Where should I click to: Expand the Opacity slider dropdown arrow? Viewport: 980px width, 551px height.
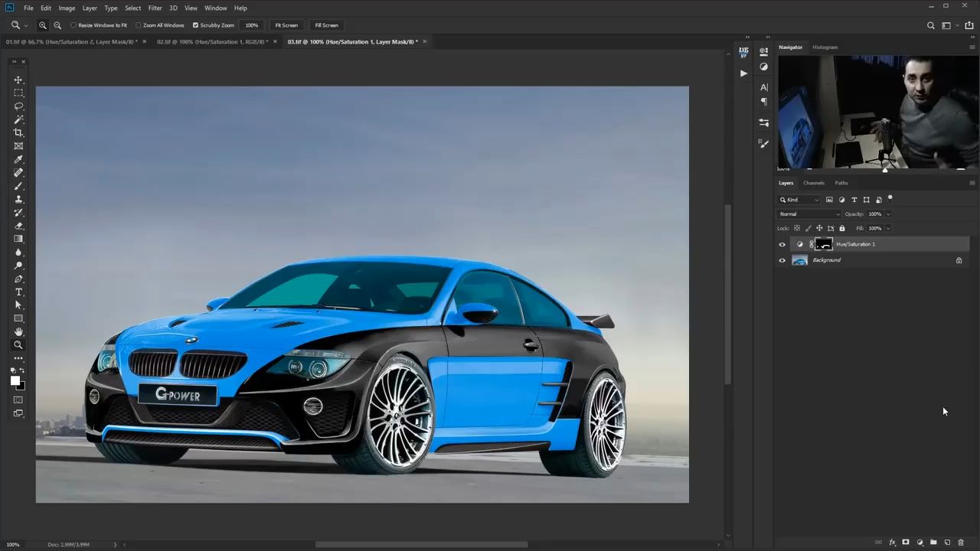tap(888, 214)
